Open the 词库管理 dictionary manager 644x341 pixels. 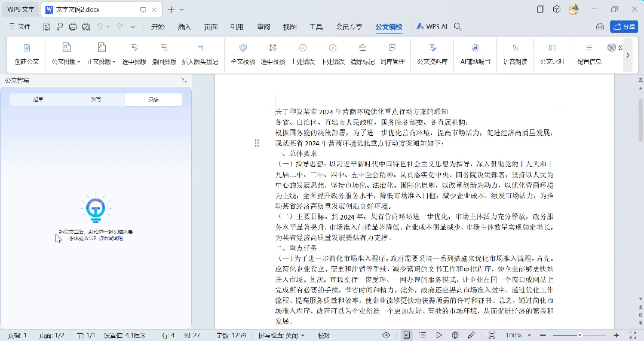tap(392, 54)
